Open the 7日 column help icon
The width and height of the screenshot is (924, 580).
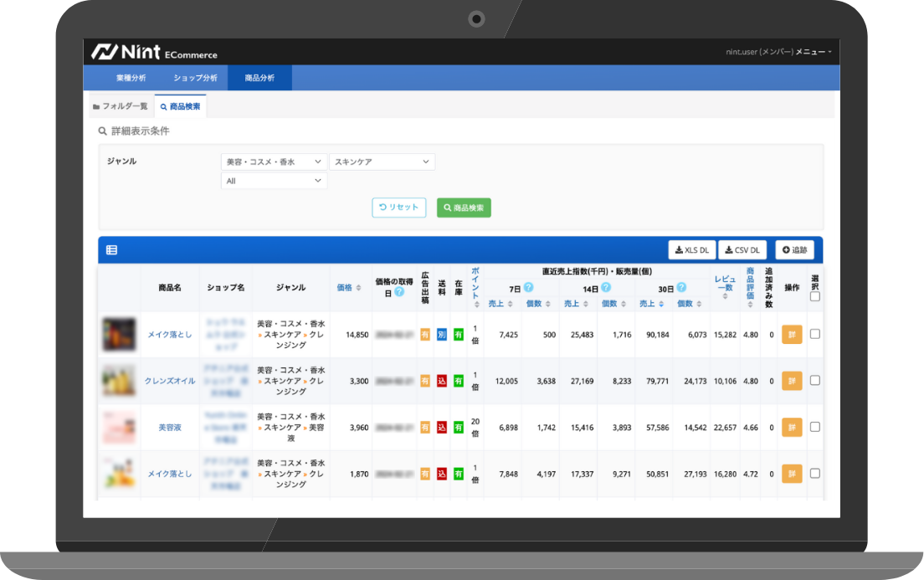coord(528,287)
